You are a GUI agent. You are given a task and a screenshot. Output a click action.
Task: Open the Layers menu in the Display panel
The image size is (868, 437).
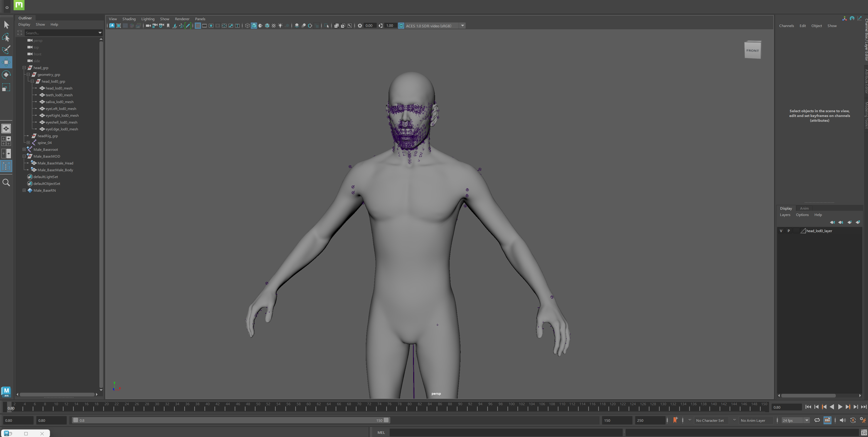pyautogui.click(x=785, y=215)
